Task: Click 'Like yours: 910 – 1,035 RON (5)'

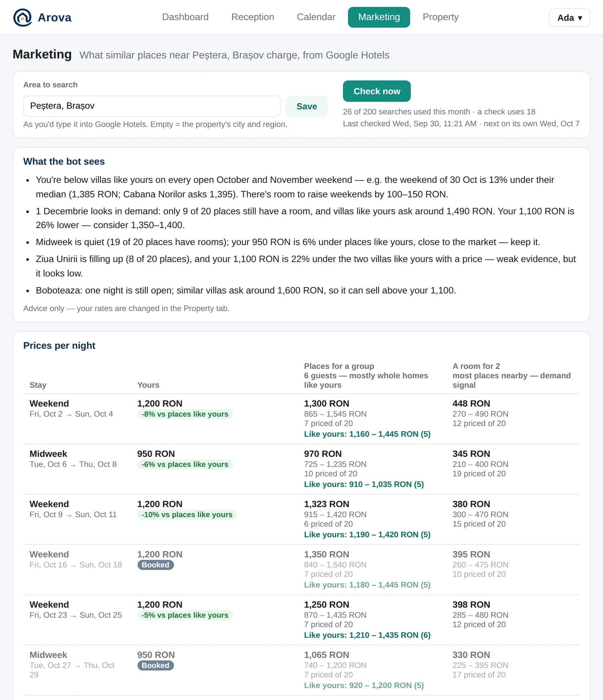Action: [364, 484]
